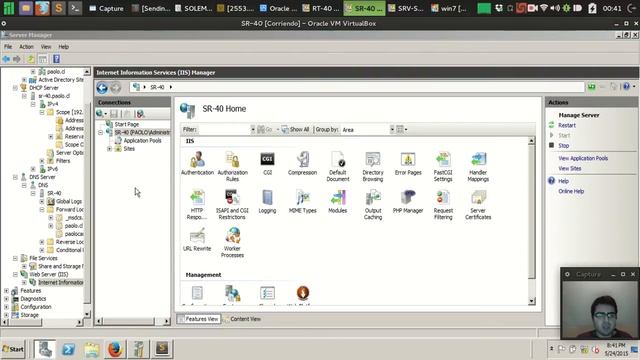Click scroll down arrow of feature list
Screen dimensions: 640x360
[x=531, y=301]
